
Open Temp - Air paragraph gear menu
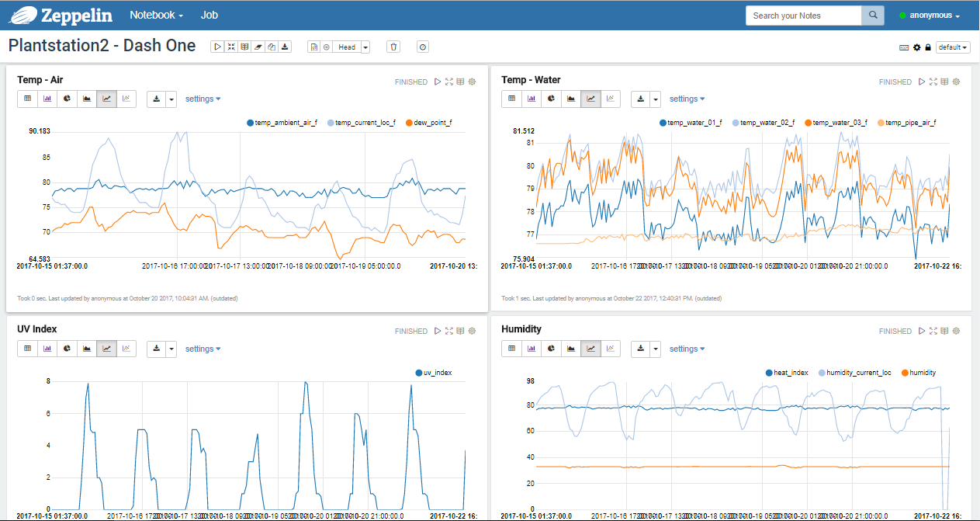pyautogui.click(x=472, y=82)
